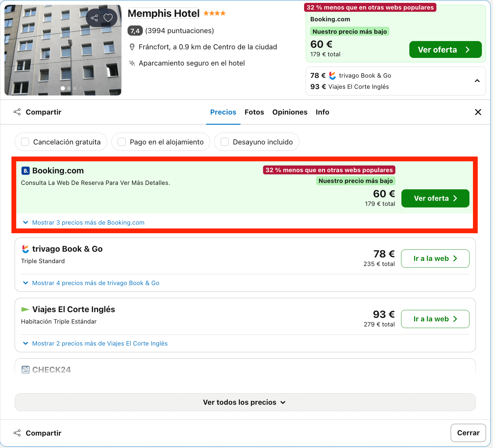Click the Memphis Hotel title

(163, 13)
